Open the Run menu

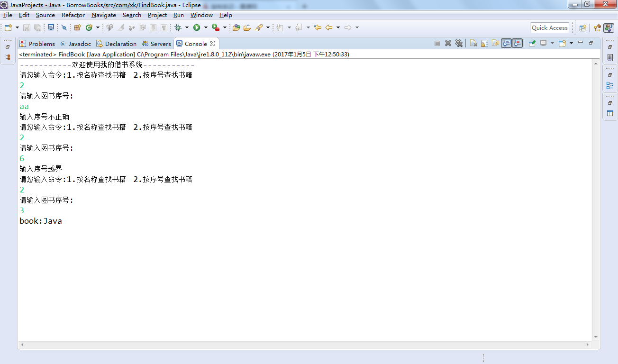(179, 15)
